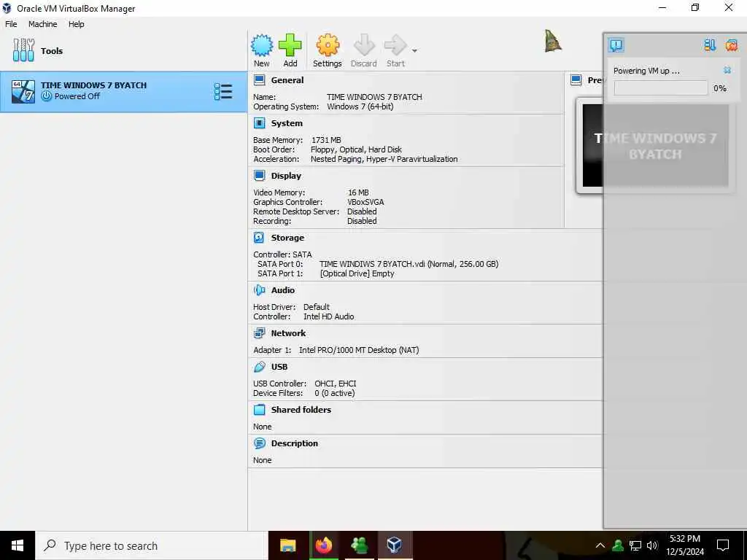Click the Powering VM up progress bar
The height and width of the screenshot is (560, 747).
pyautogui.click(x=661, y=88)
